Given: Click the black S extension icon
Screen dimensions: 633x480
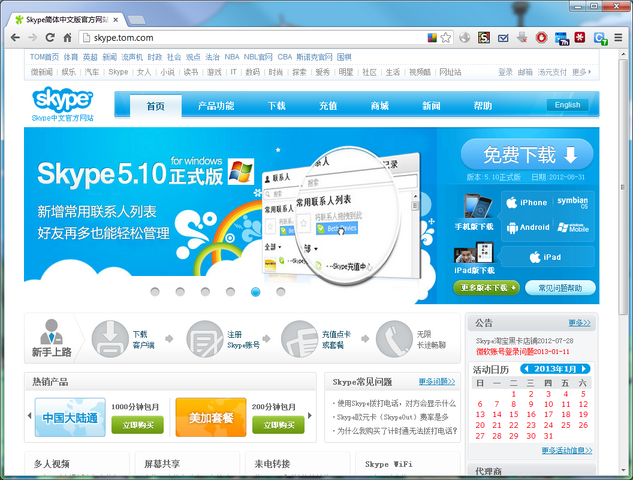Looking at the screenshot, I should tap(484, 38).
